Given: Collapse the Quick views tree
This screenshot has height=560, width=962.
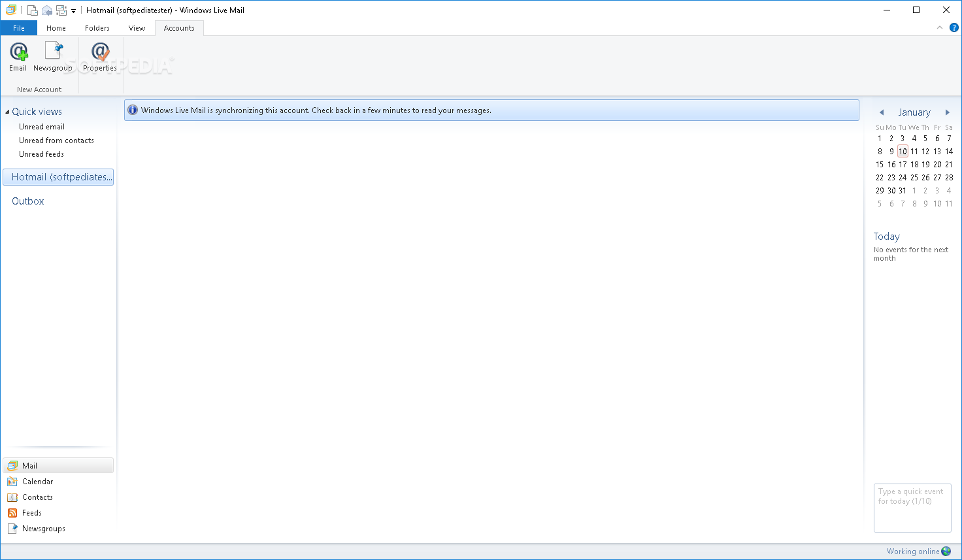Looking at the screenshot, I should click(7, 112).
